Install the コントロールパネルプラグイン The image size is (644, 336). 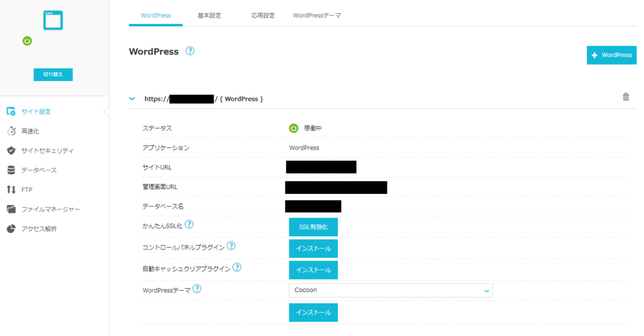pyautogui.click(x=313, y=249)
